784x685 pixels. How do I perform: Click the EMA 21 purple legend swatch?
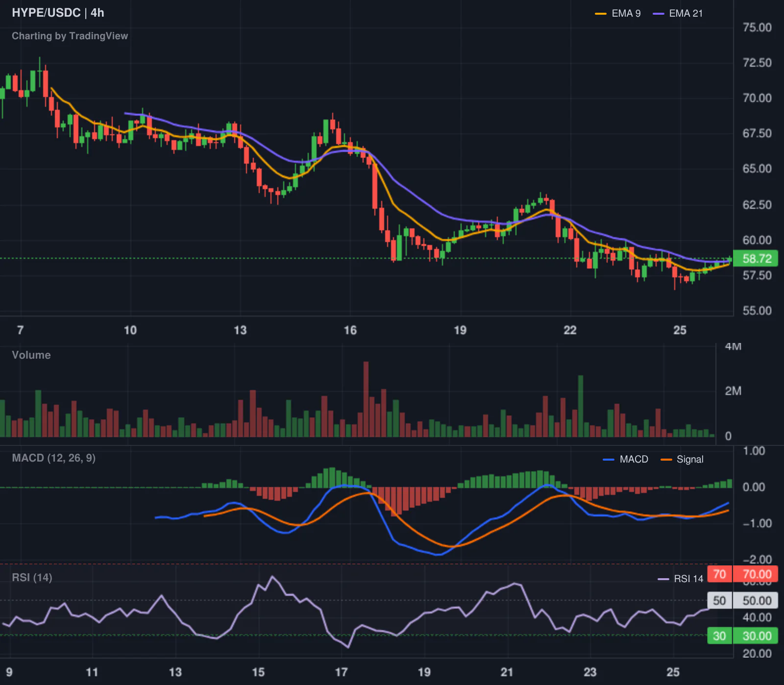pyautogui.click(x=659, y=14)
